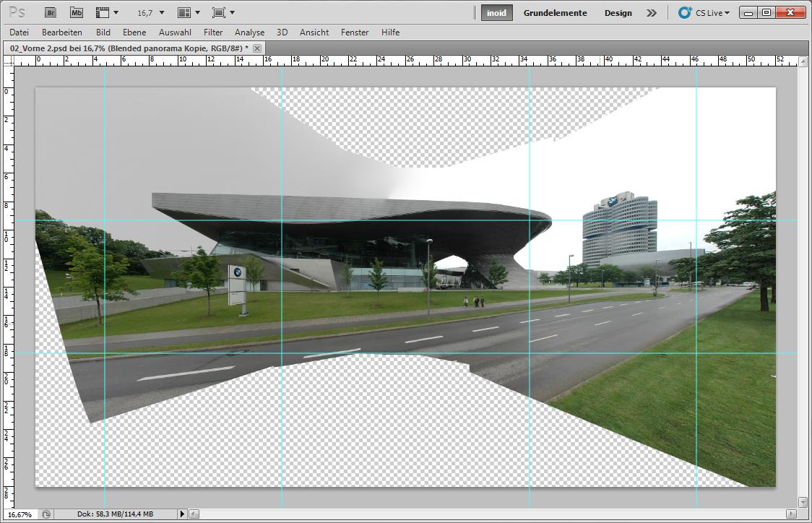
Task: Click the arrange documents icon
Action: pos(185,12)
